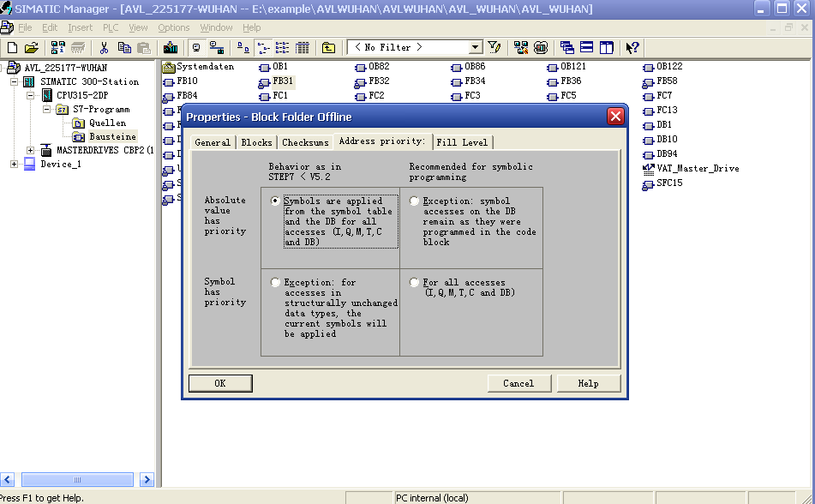Switch to the General tab
The image size is (815, 504).
point(213,142)
